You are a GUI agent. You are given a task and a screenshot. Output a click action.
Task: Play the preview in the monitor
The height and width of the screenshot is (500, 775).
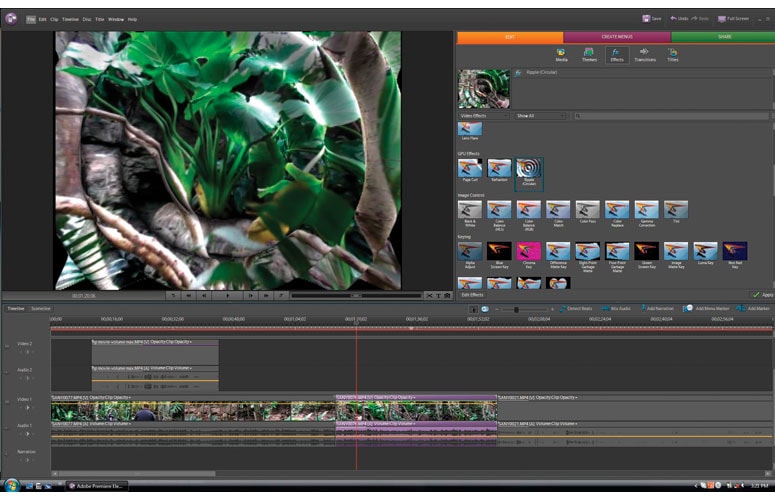click(x=227, y=295)
